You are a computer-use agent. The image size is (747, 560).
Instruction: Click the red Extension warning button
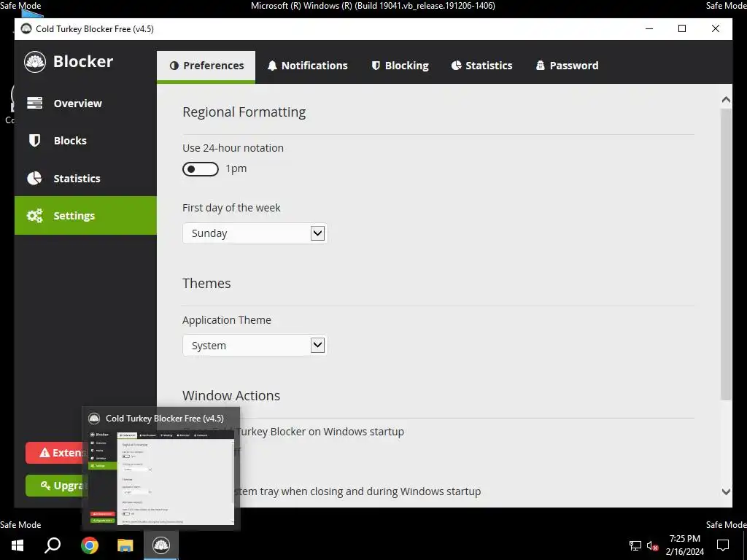coord(54,452)
